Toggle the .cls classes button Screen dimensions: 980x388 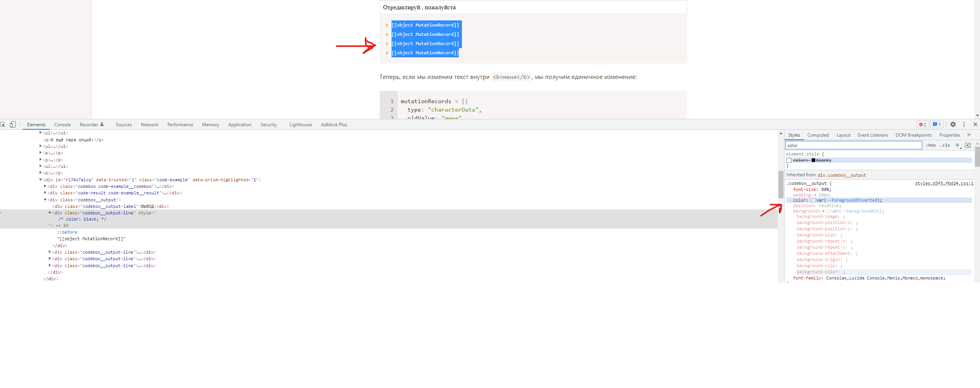pyautogui.click(x=945, y=145)
